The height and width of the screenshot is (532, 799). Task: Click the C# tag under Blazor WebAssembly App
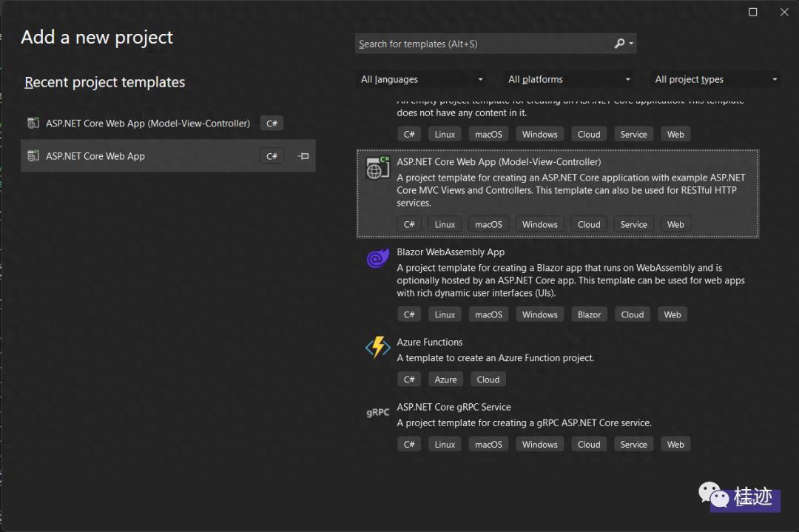pos(409,314)
